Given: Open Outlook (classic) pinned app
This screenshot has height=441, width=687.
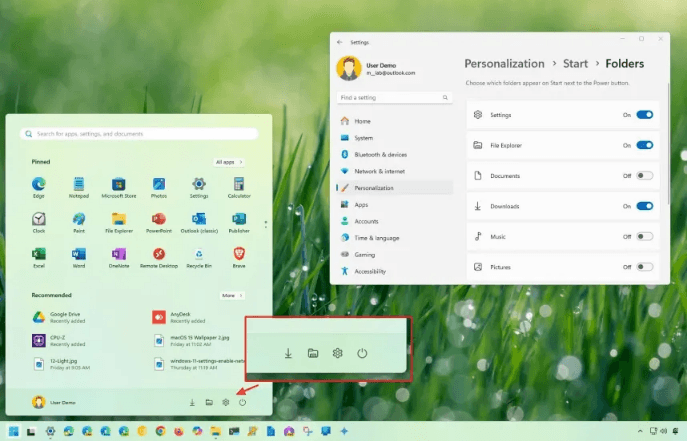Looking at the screenshot, I should (199, 222).
